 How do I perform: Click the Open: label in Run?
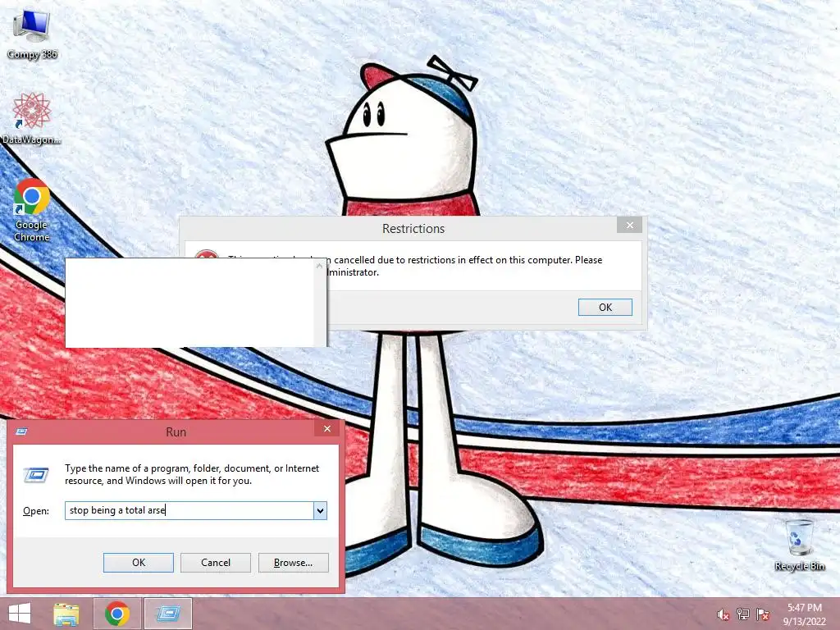(36, 511)
